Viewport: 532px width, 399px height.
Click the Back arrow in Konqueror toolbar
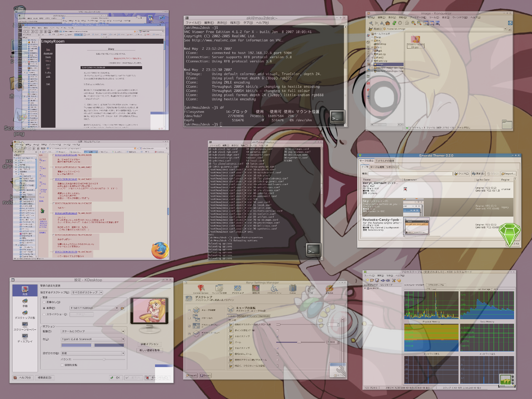[x=371, y=23]
